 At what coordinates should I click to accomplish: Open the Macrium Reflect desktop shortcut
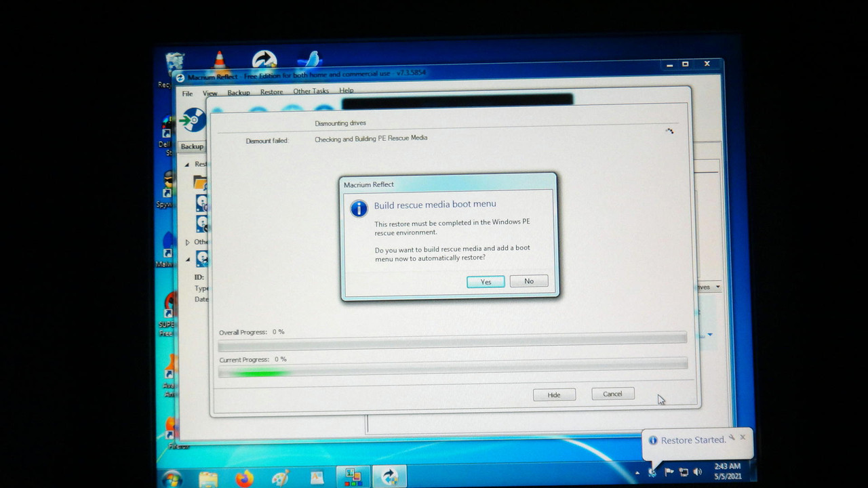264,60
